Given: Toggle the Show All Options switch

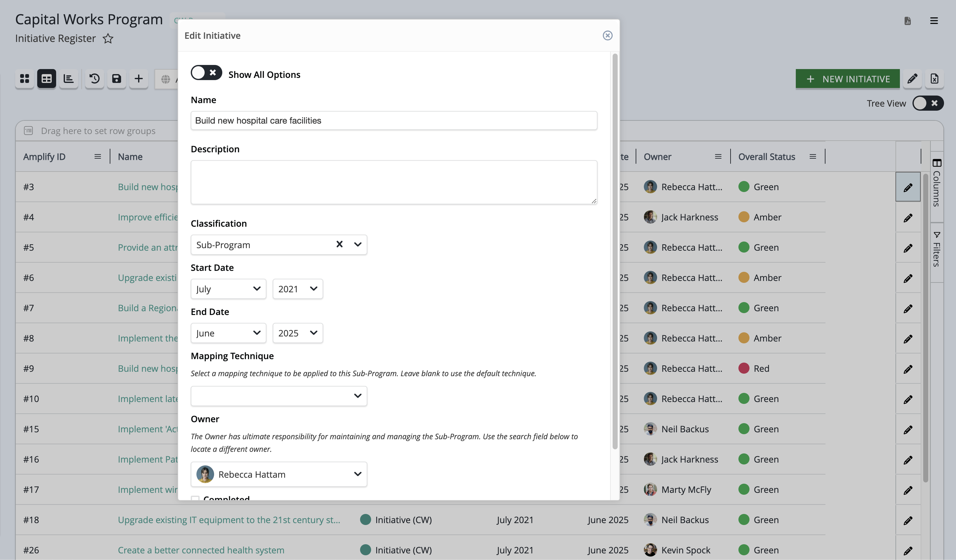Looking at the screenshot, I should click(206, 73).
